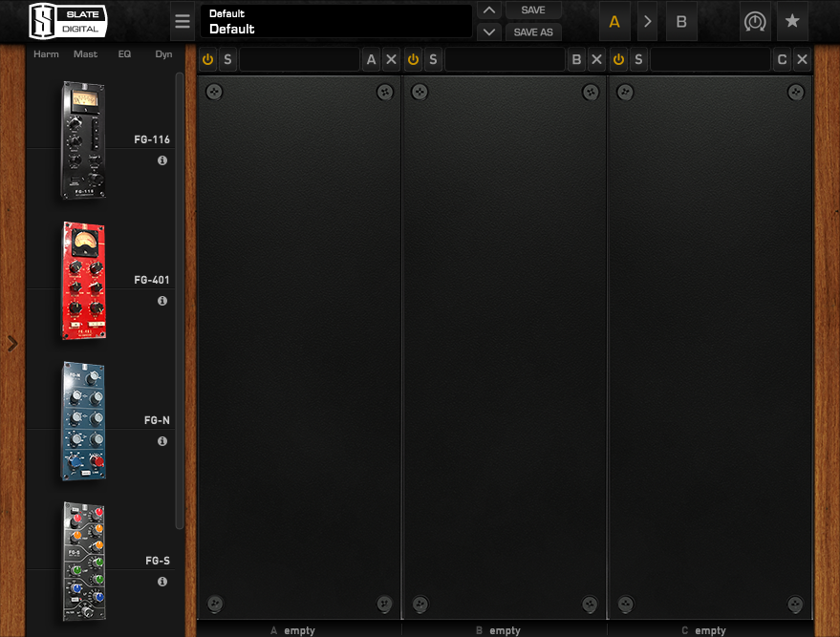Expand the left sidebar chevron
The width and height of the screenshot is (840, 637).
[x=11, y=342]
